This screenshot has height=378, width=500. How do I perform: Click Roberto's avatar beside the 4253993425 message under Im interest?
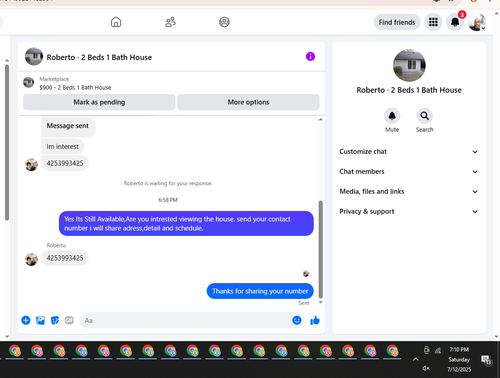tap(31, 165)
